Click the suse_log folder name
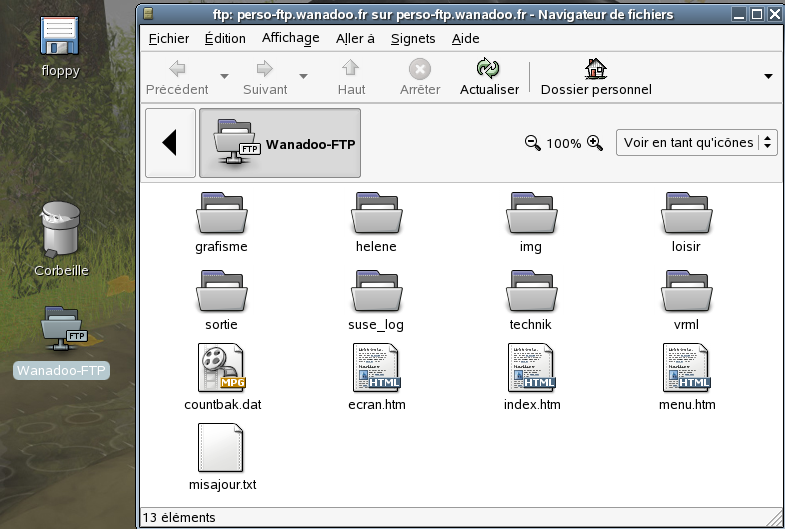The image size is (785, 529). pyautogui.click(x=376, y=325)
